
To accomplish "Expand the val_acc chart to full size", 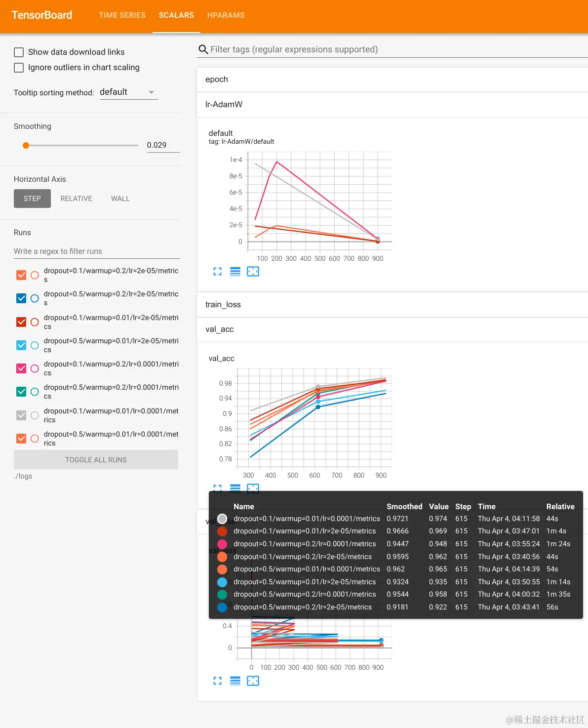I will coord(217,488).
